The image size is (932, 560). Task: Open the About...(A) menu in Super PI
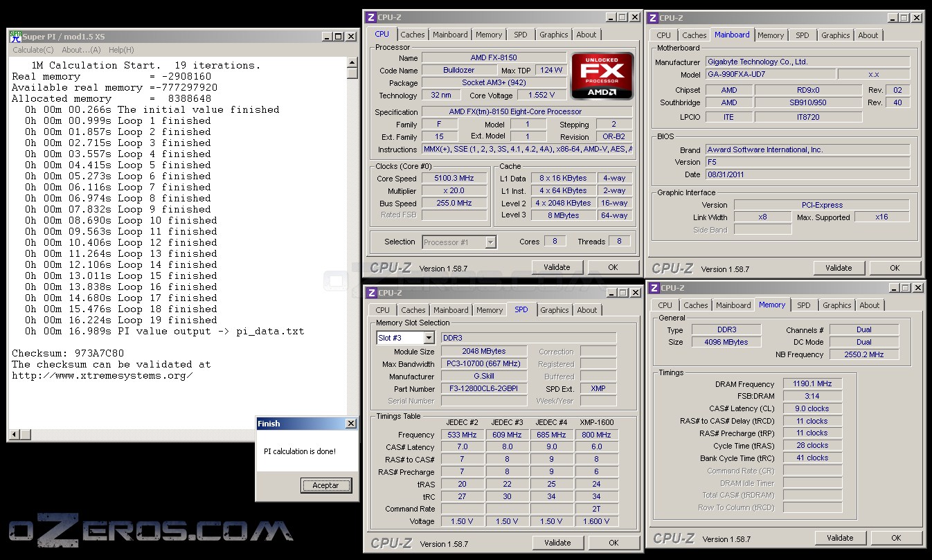pos(81,50)
